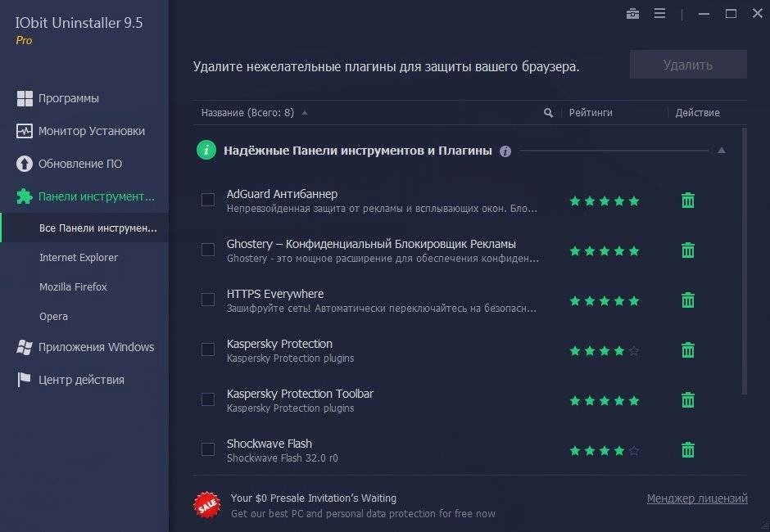Click AdGuard Антибаннер star rating
Viewport: 770px width, 532px height.
605,201
